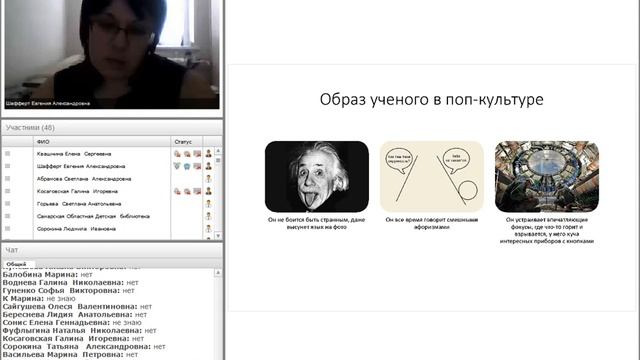Screen dimensions: 640x360
Task: Tick the checkbox next to Квашнина Елена Сергеевна
Action: [7, 153]
